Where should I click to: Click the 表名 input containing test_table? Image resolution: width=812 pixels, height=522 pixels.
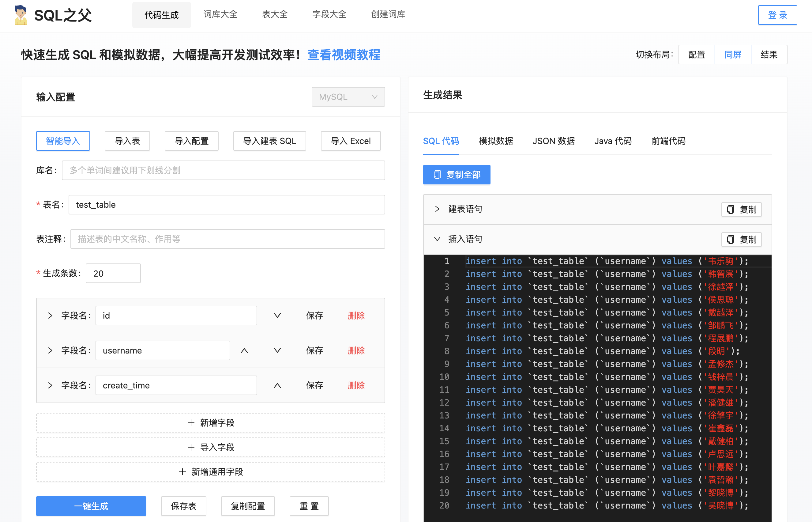pyautogui.click(x=226, y=204)
